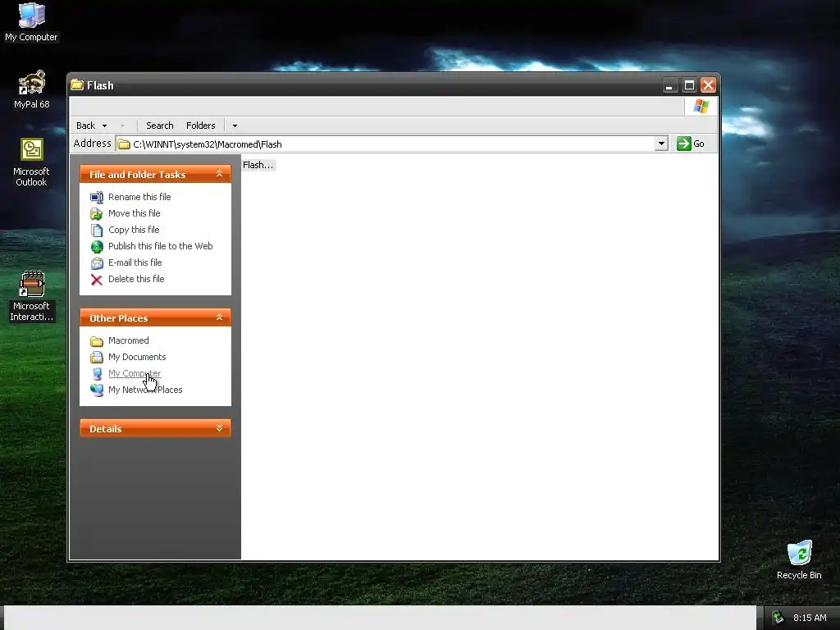This screenshot has width=840, height=630.
Task: Open the Search pane
Action: 160,126
